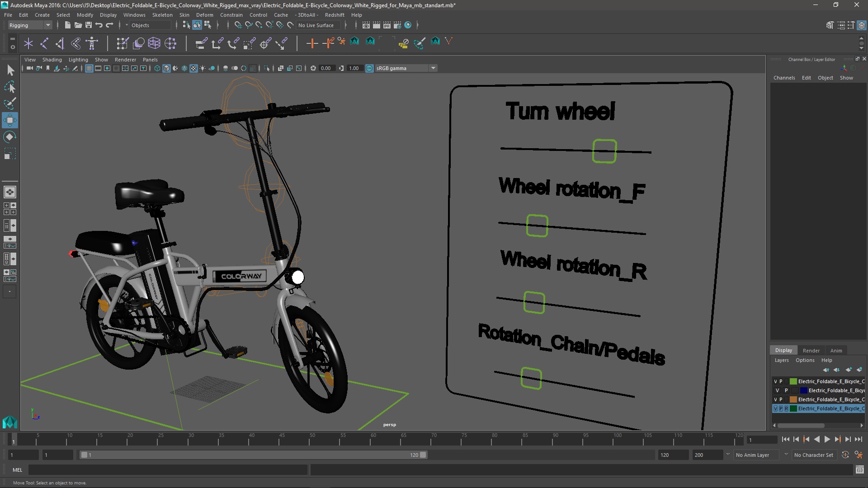Open the viewport Panels menu
Image resolution: width=868 pixels, height=488 pixels.
coord(150,60)
